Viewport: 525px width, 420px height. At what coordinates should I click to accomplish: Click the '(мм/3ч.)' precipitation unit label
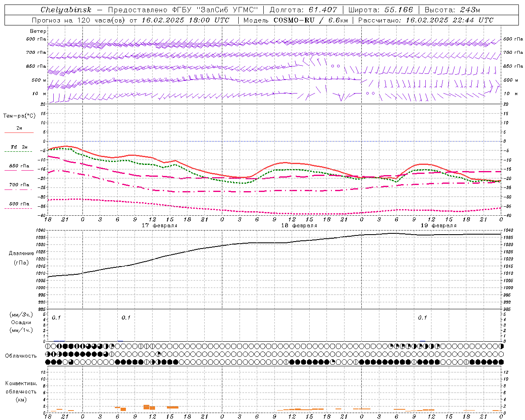21,315
